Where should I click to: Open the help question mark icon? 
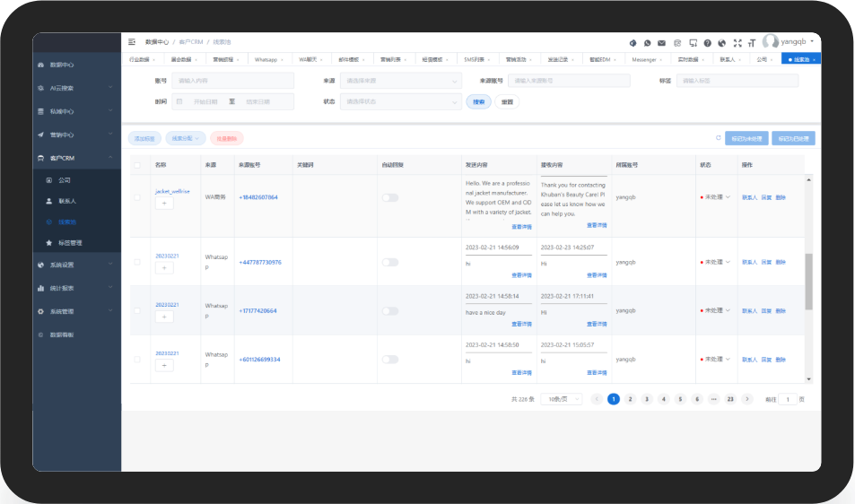pyautogui.click(x=707, y=42)
